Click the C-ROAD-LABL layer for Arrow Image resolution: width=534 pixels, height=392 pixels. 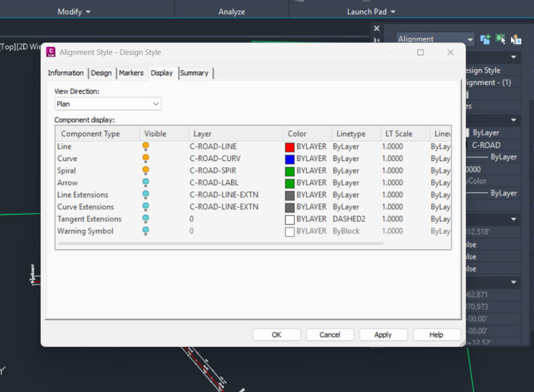pyautogui.click(x=214, y=183)
